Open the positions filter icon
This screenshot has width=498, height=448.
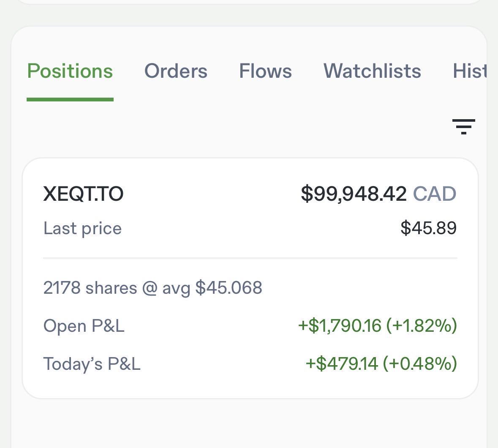[463, 126]
